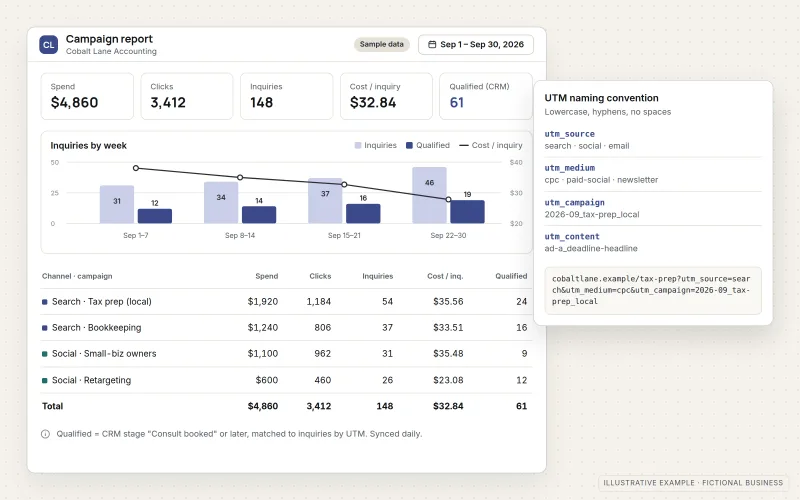
Task: Click blue marker beside Search · Tax prep
Action: (x=45, y=302)
